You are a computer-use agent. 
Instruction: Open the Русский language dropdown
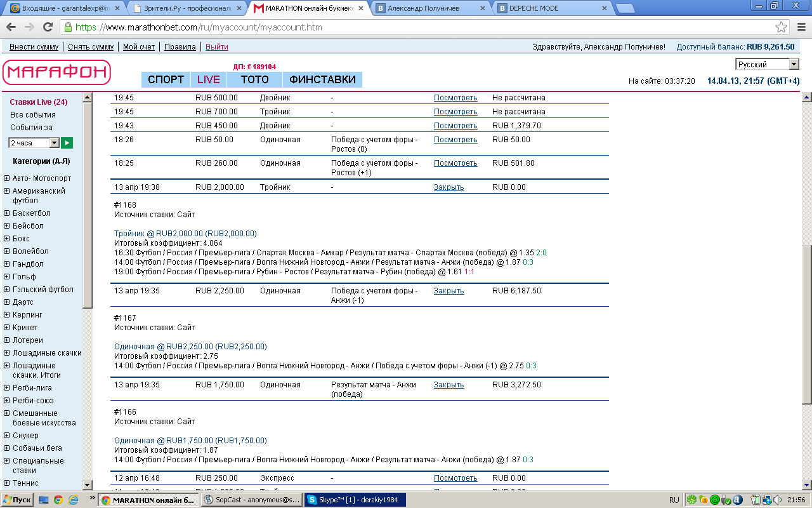click(x=767, y=64)
